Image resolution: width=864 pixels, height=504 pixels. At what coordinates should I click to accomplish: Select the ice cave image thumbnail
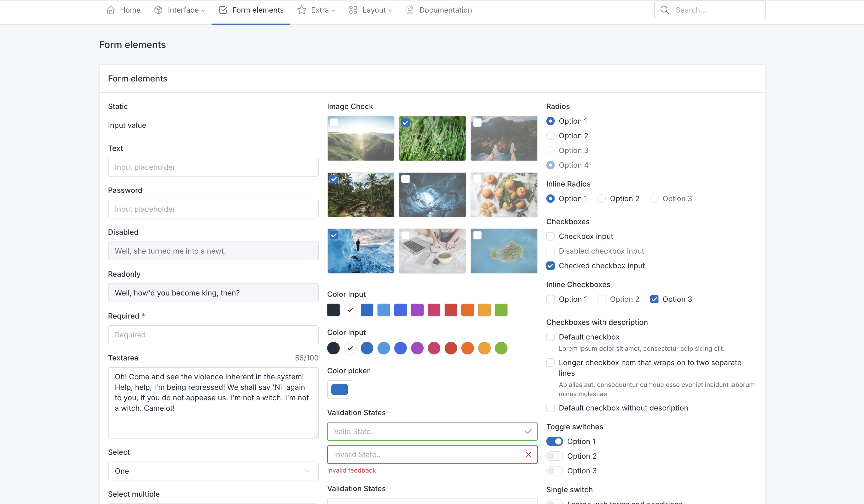(432, 195)
